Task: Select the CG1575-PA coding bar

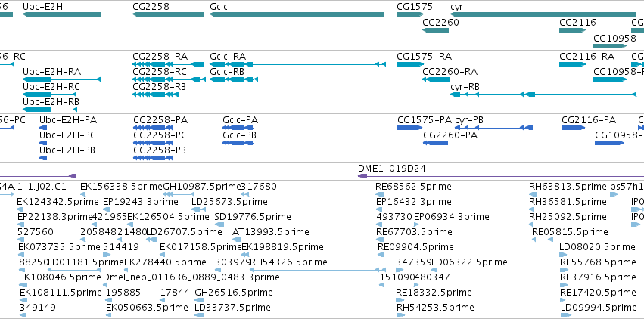Action: click(x=409, y=128)
